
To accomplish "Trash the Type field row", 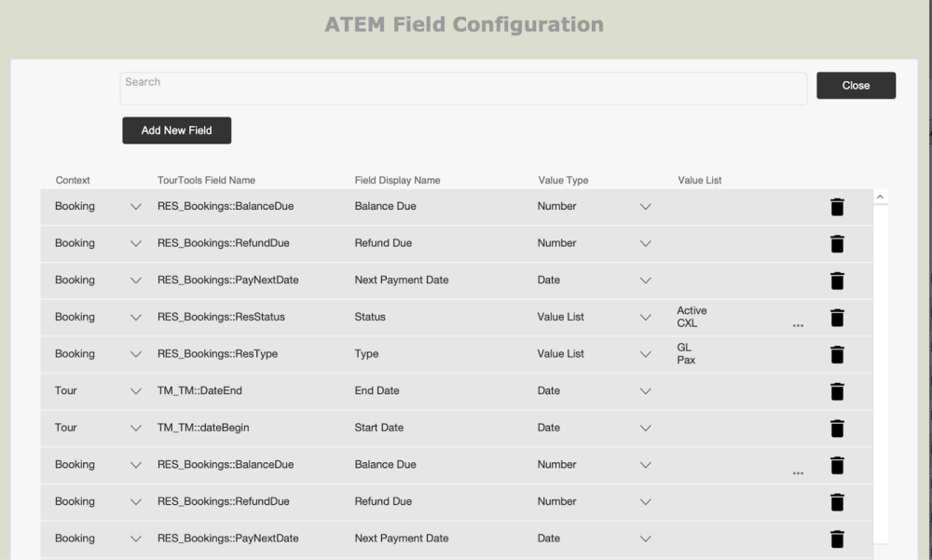I will pyautogui.click(x=837, y=354).
